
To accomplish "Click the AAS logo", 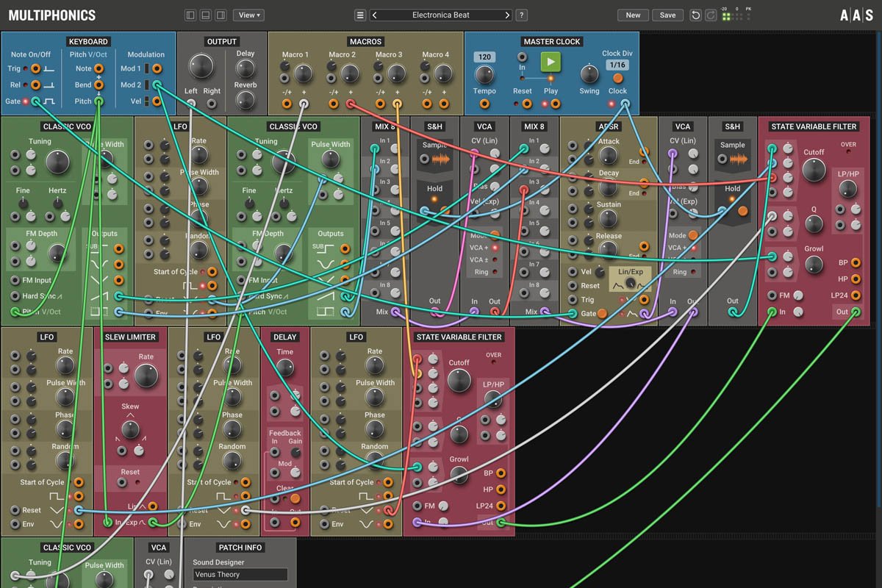I will coord(856,15).
